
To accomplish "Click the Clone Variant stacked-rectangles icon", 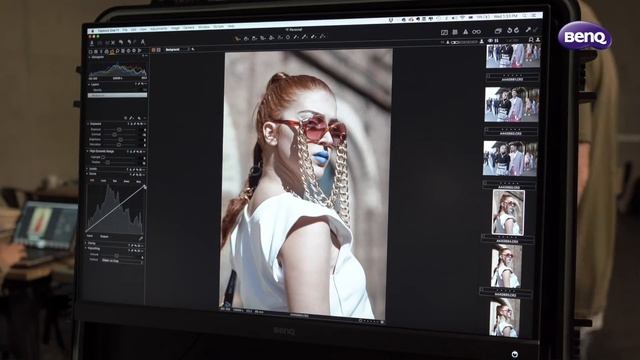I will 498,31.
